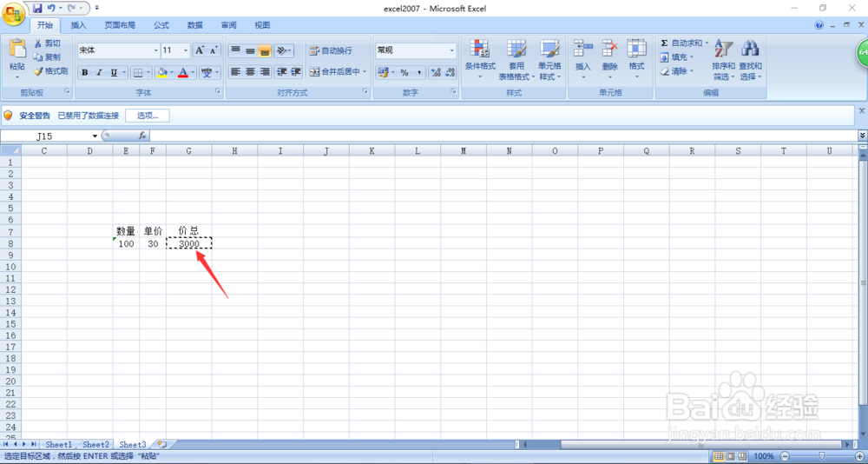Open 排序和筛选 sort and filter

[x=724, y=59]
